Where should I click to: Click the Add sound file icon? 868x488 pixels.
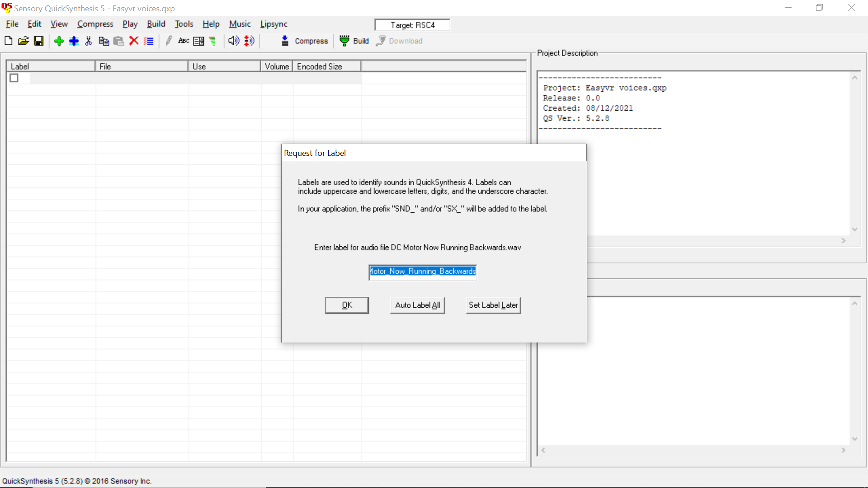point(58,41)
